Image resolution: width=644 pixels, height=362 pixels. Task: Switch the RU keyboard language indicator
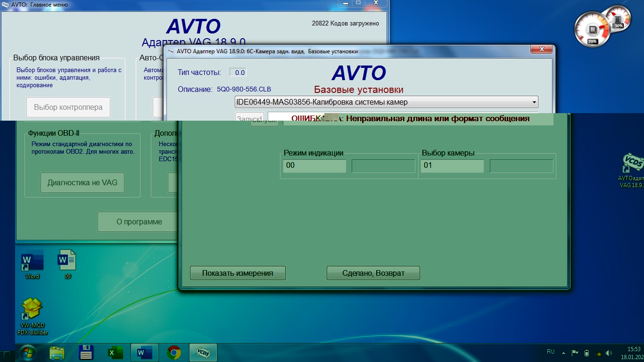click(550, 352)
